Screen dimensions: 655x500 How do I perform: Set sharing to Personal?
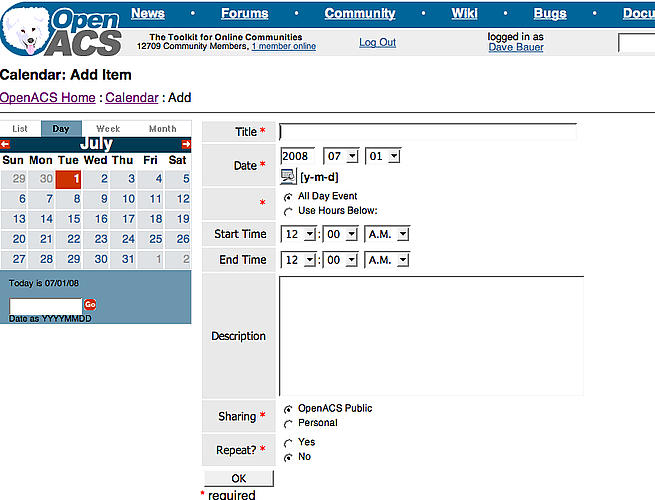point(289,423)
